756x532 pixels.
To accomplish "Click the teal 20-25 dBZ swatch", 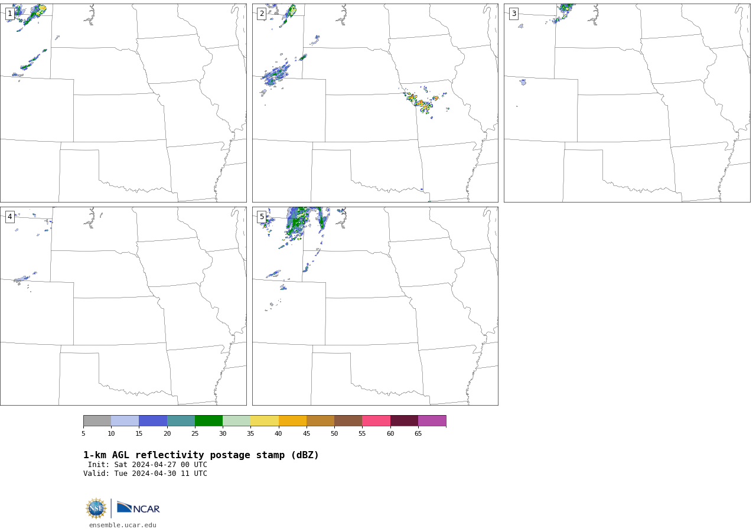I will pos(181,421).
